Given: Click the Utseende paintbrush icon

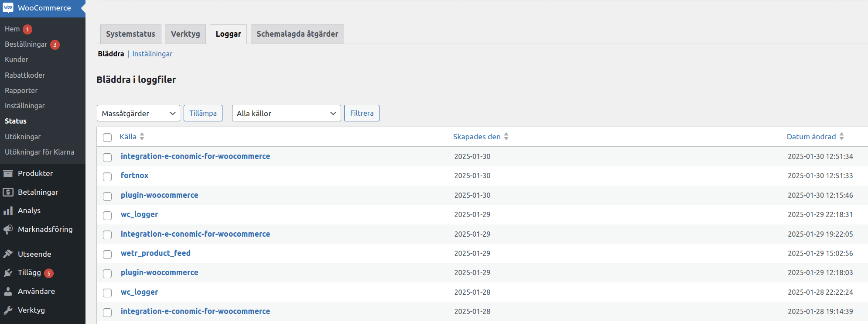Looking at the screenshot, I should [8, 254].
